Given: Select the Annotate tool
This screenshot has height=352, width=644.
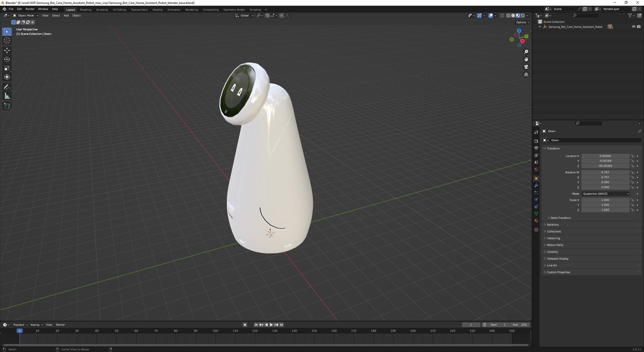Looking at the screenshot, I should point(7,87).
